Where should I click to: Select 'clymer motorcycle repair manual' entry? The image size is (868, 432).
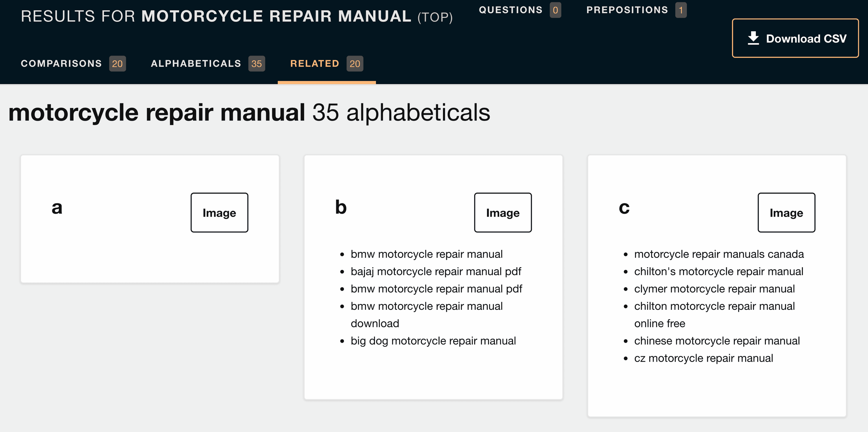tap(714, 289)
